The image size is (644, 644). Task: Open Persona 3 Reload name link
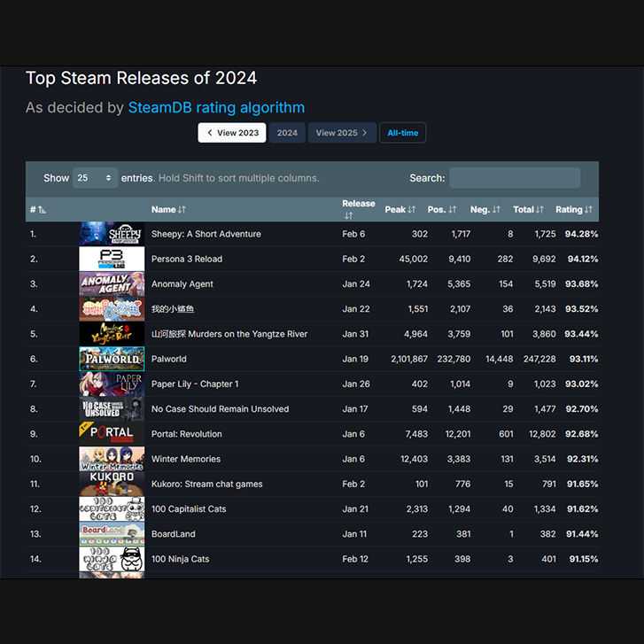coord(187,260)
